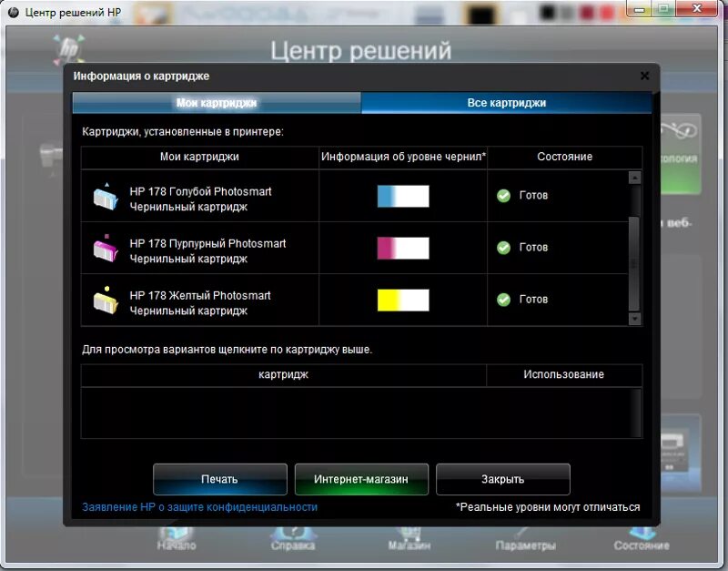The width and height of the screenshot is (728, 571).
Task: Click cartridge list scrollbar up arrow
Action: tap(634, 178)
